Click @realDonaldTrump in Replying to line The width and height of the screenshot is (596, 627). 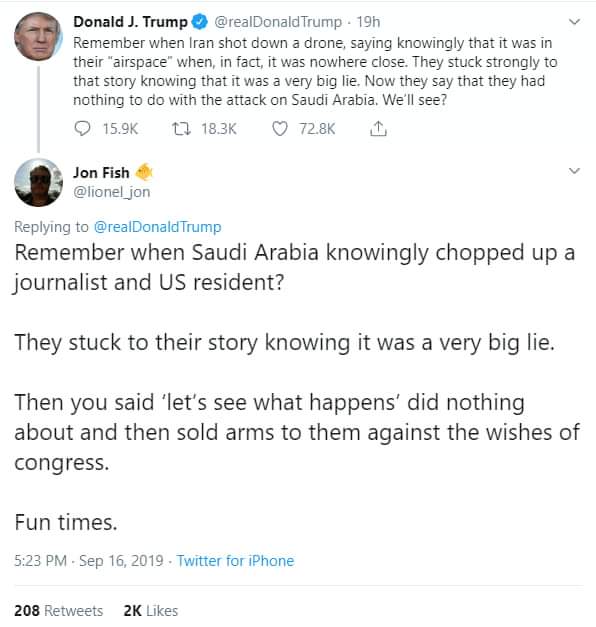pos(157,227)
